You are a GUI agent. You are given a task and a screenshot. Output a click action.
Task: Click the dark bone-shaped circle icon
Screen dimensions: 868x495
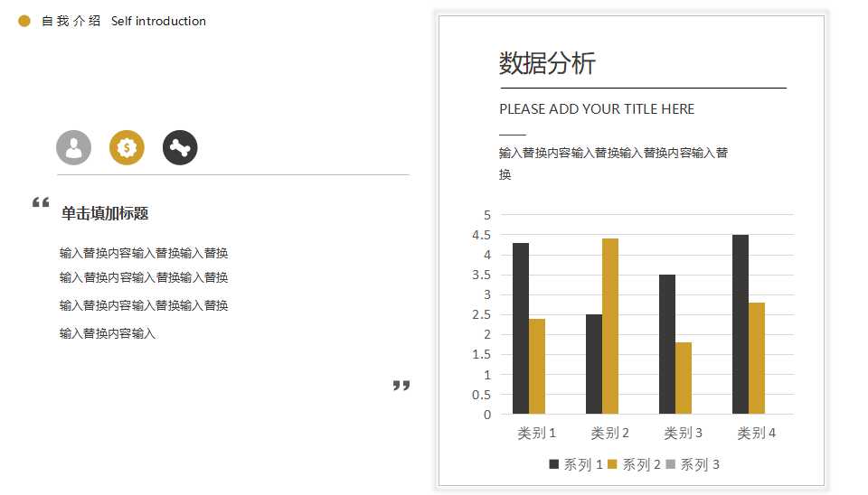pos(180,147)
